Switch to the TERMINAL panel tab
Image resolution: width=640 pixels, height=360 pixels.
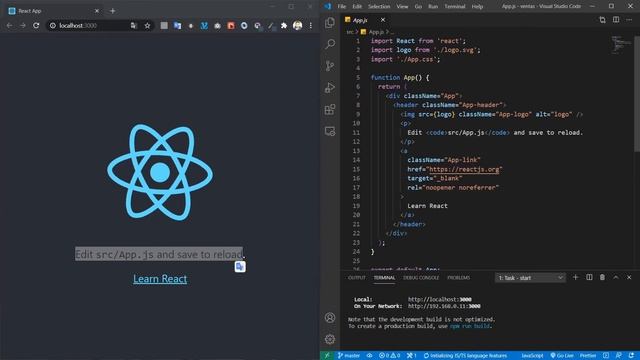[x=384, y=278]
